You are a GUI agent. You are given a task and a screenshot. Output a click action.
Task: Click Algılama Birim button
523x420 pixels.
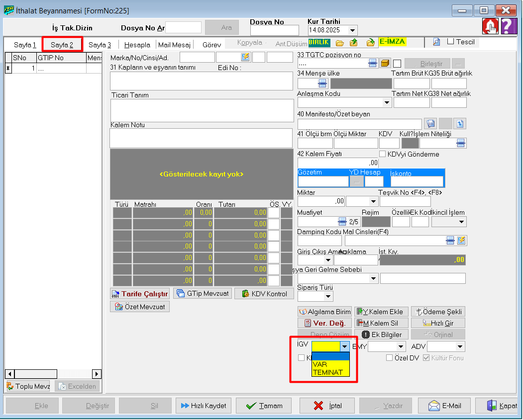click(324, 312)
